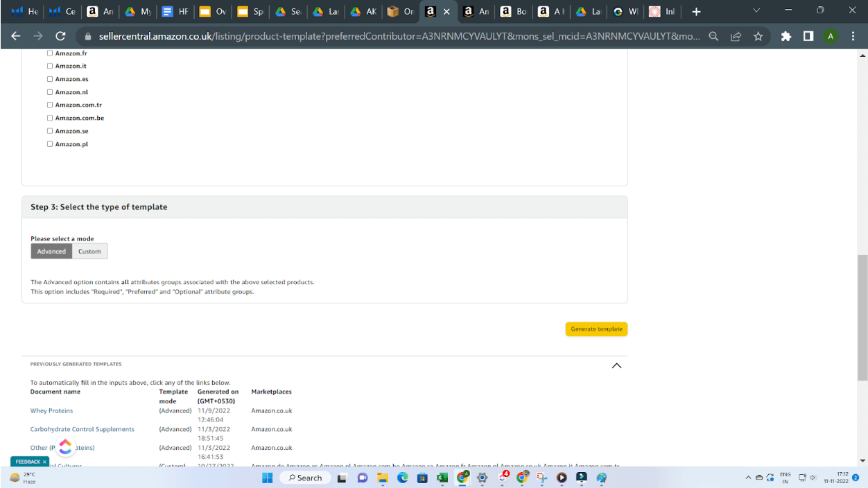Click the address bar URL field
The width and height of the screenshot is (868, 488).
(399, 36)
